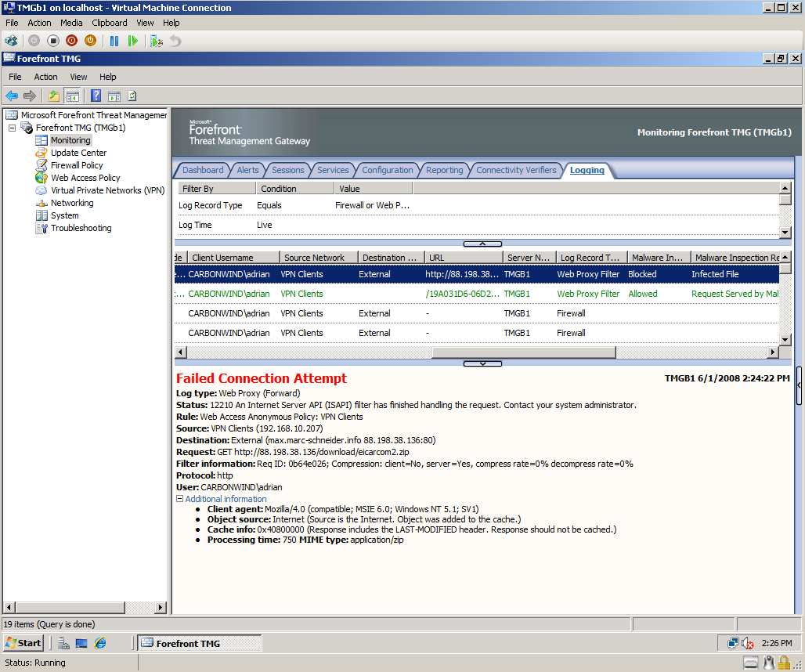Collapse the Additional information section

point(179,498)
